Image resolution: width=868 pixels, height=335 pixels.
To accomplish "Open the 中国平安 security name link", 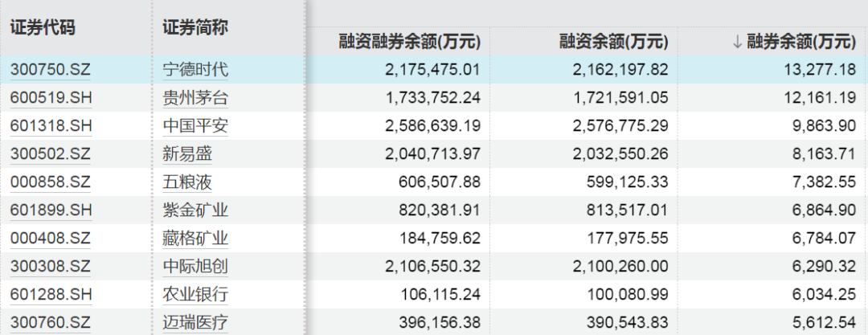I will [x=195, y=126].
